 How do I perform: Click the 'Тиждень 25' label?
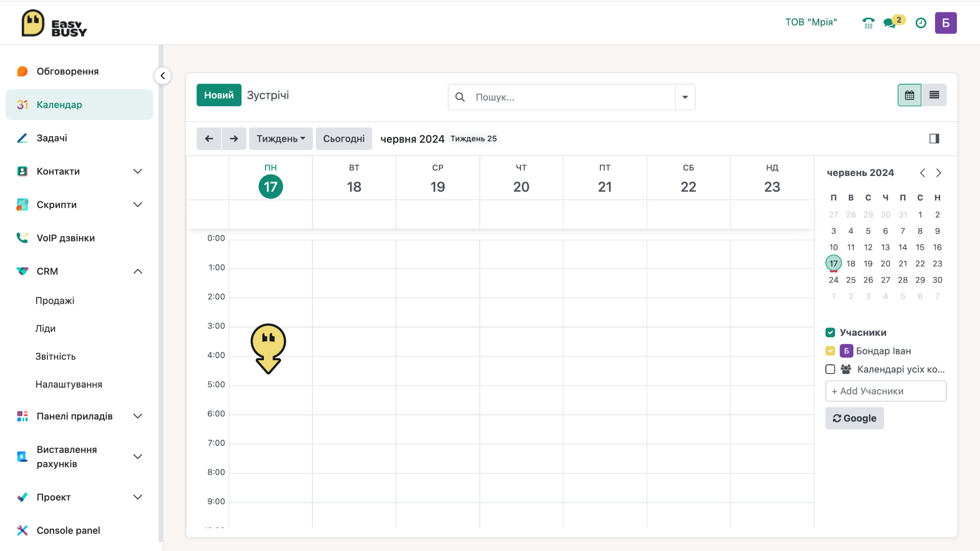(x=474, y=139)
